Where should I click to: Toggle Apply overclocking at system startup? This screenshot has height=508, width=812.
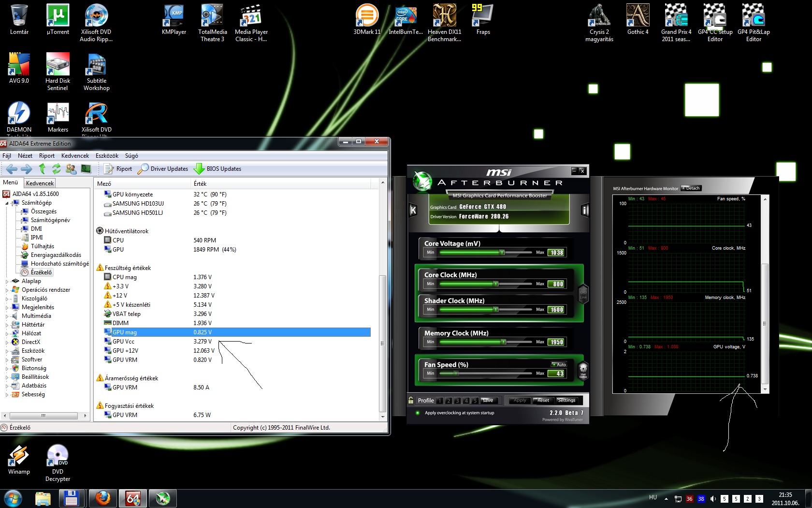click(418, 413)
